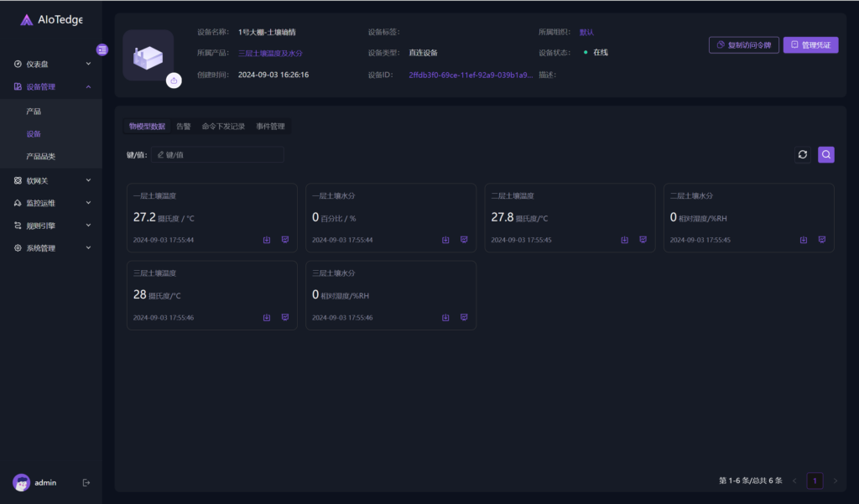Click the upload icon on device image
Screen dimensions: 859x504
(x=174, y=81)
